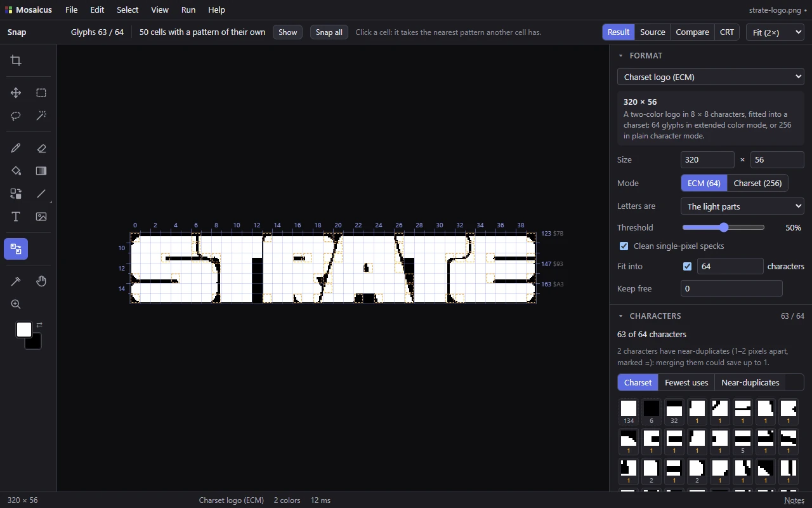Switch to the Fewest uses tab
This screenshot has width=812, height=508.
686,382
